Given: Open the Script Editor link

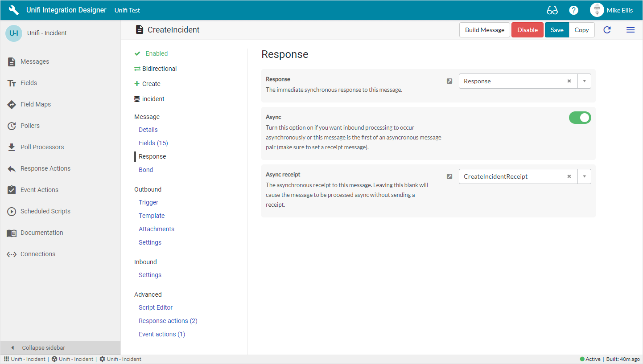Looking at the screenshot, I should (x=156, y=307).
